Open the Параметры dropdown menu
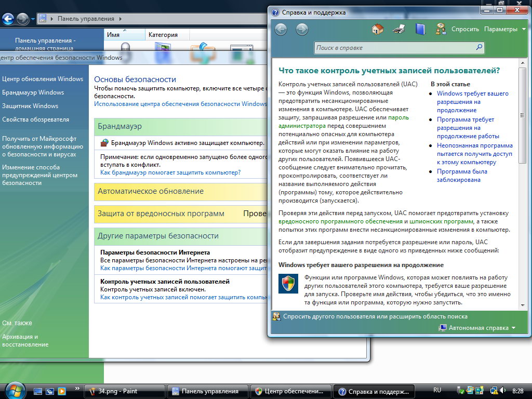Viewport: 532px width, 399px height. point(504,29)
